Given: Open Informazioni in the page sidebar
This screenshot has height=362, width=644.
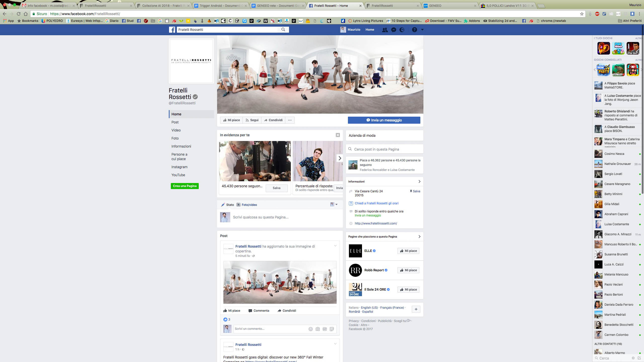Looking at the screenshot, I should [181, 146].
